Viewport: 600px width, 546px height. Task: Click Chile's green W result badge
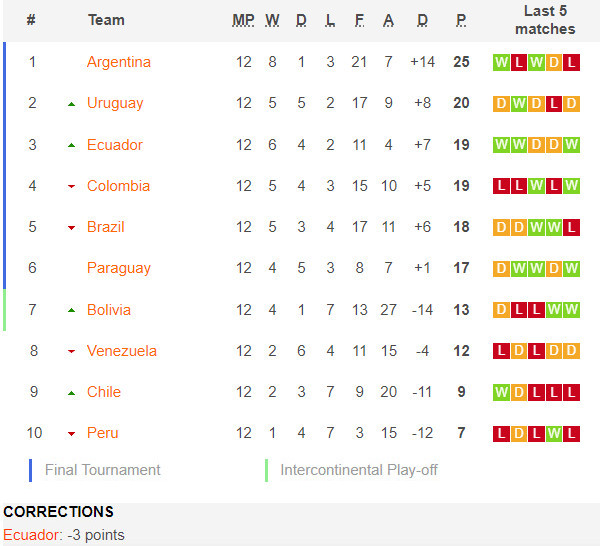tap(501, 392)
